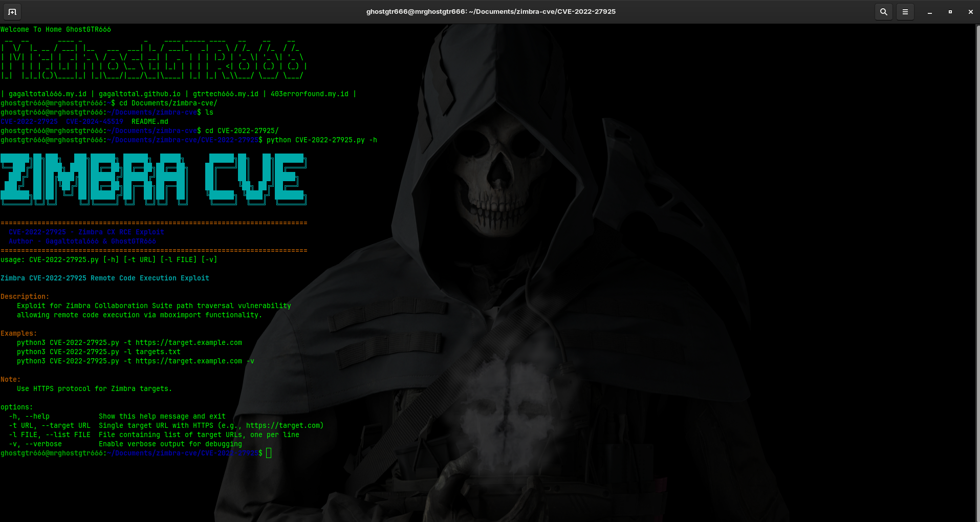The image size is (980, 522).
Task: Click the gagaltotal.github.io text
Action: pos(140,94)
